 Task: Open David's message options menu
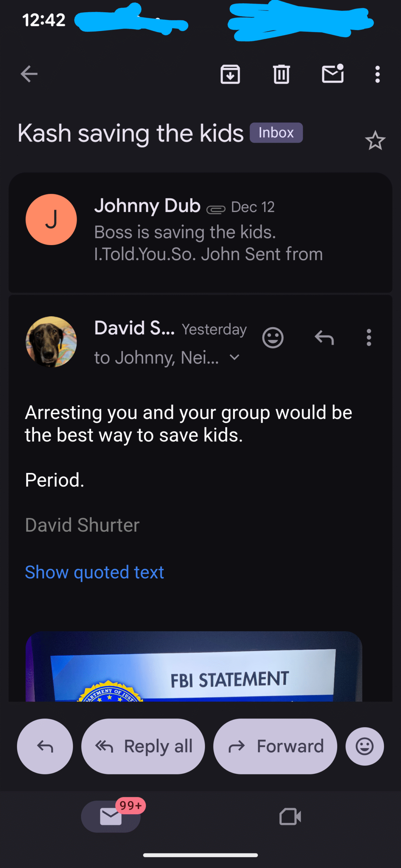[x=369, y=338]
